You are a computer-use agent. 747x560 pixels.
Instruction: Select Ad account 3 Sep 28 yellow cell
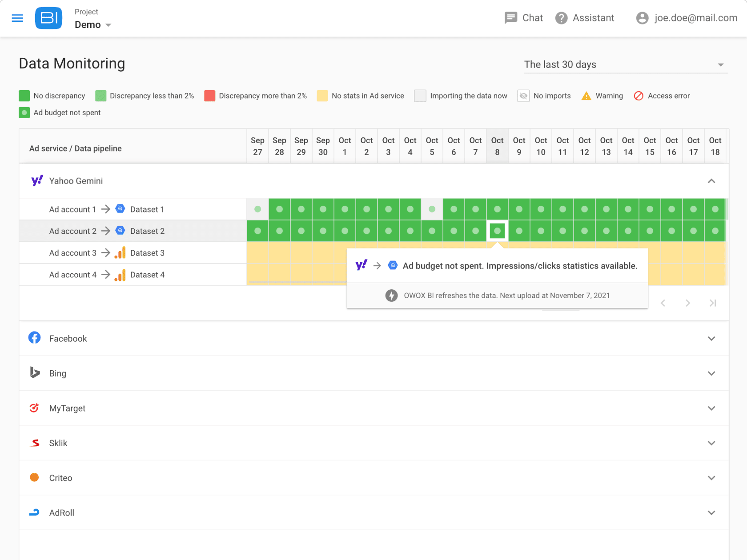pos(279,252)
